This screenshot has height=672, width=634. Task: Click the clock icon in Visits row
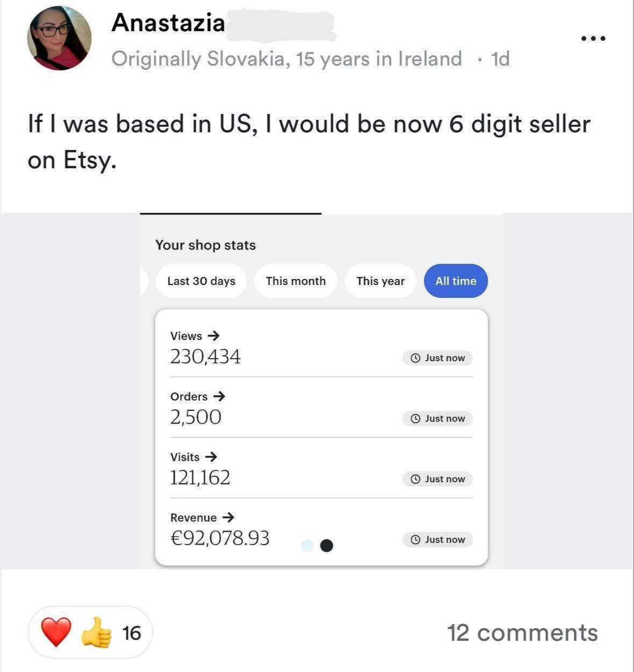tap(415, 479)
